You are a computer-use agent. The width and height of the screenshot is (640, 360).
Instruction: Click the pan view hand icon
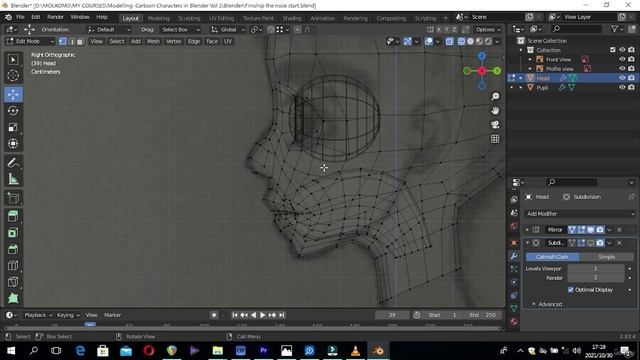pyautogui.click(x=495, y=111)
